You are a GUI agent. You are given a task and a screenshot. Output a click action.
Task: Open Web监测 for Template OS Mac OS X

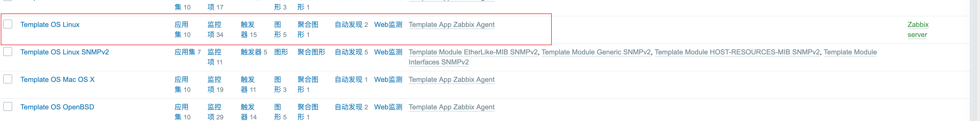click(x=388, y=80)
